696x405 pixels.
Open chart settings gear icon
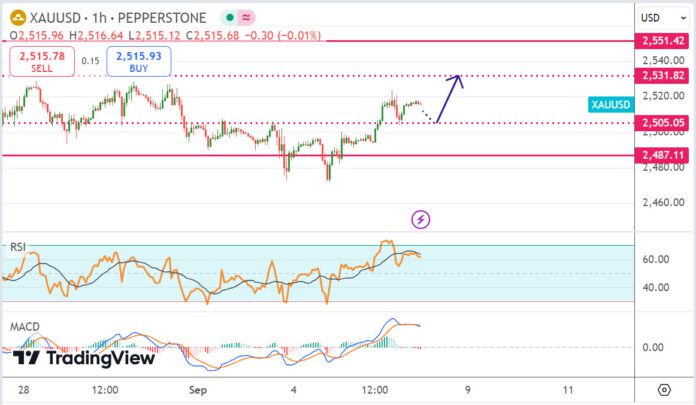click(664, 390)
